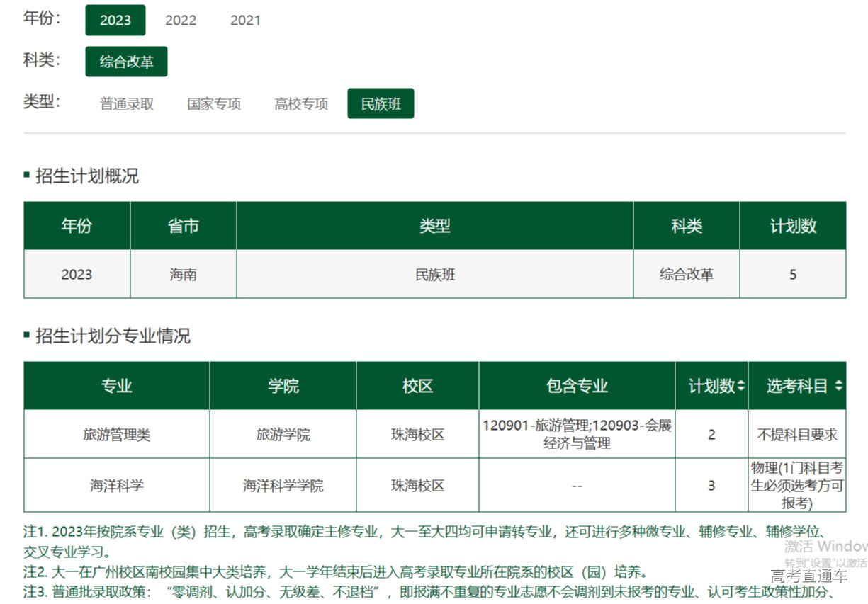This screenshot has width=868, height=604.
Task: Click the 校区 column header
Action: pos(417,386)
